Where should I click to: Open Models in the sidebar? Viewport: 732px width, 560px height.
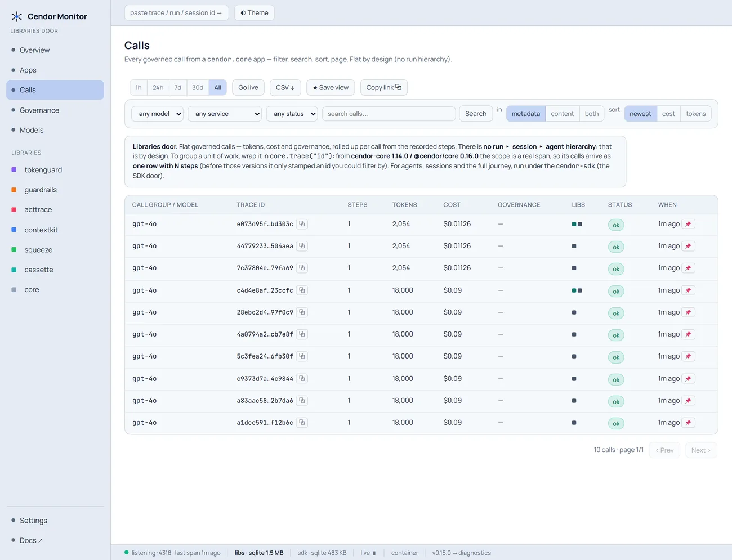(55, 130)
